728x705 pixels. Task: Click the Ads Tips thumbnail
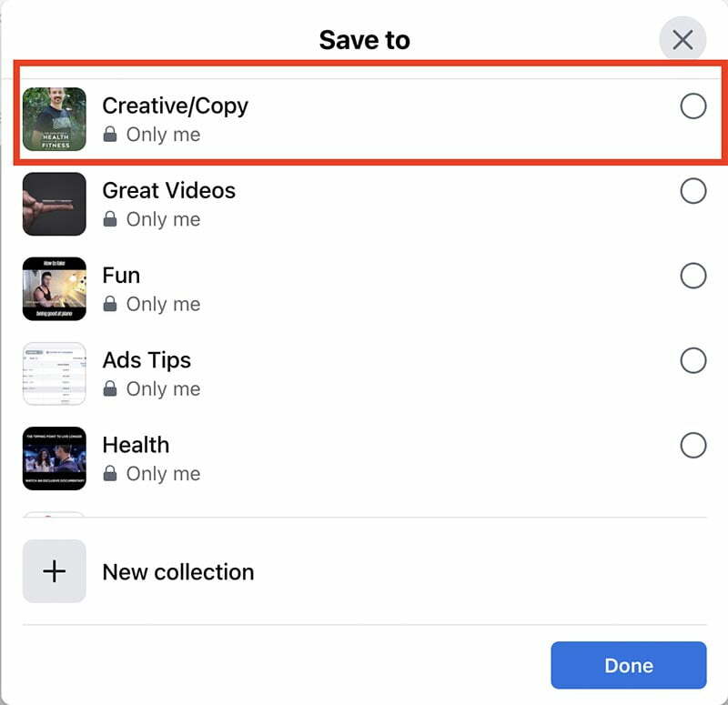(55, 374)
